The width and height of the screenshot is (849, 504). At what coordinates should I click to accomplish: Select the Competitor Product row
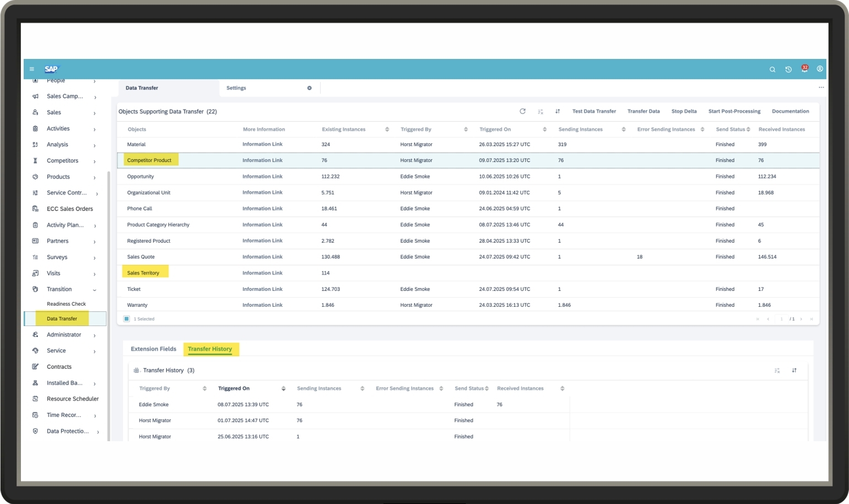(468, 160)
